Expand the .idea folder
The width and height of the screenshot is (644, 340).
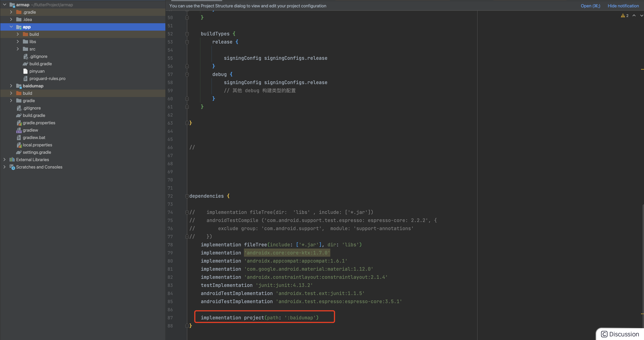coord(11,19)
